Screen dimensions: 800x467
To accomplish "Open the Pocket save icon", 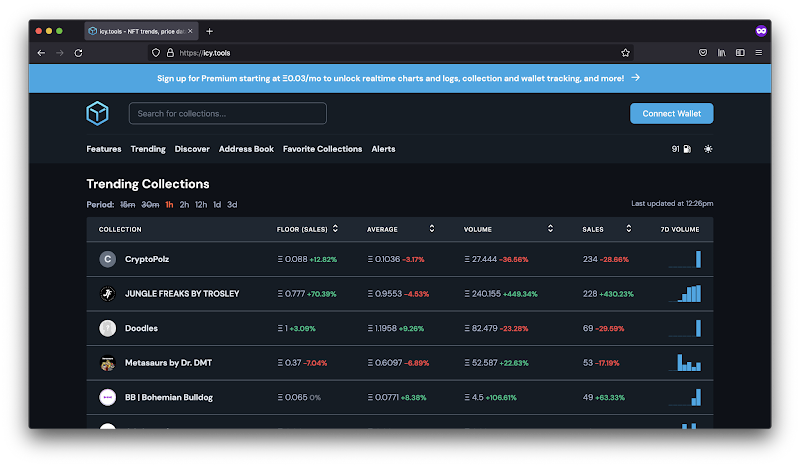I will click(703, 53).
